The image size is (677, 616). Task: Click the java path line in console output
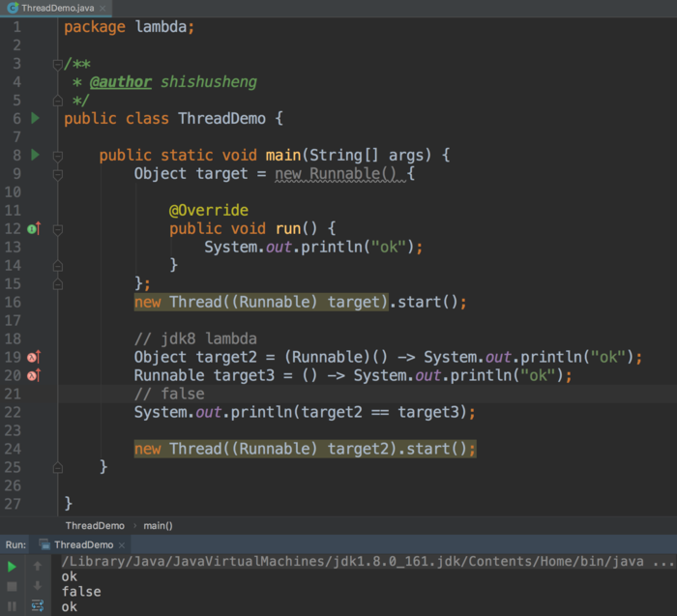click(x=368, y=561)
